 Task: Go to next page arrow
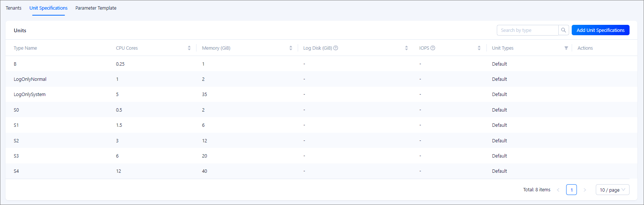tap(585, 190)
